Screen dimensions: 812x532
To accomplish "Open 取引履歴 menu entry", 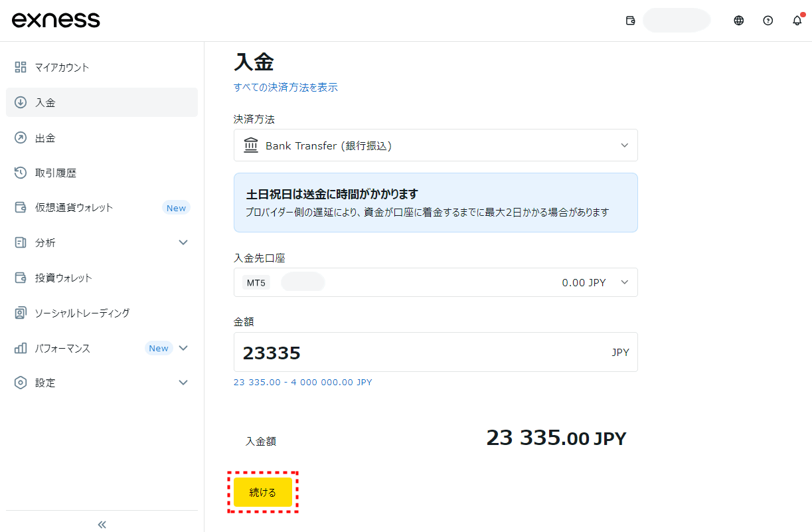I will [x=102, y=173].
